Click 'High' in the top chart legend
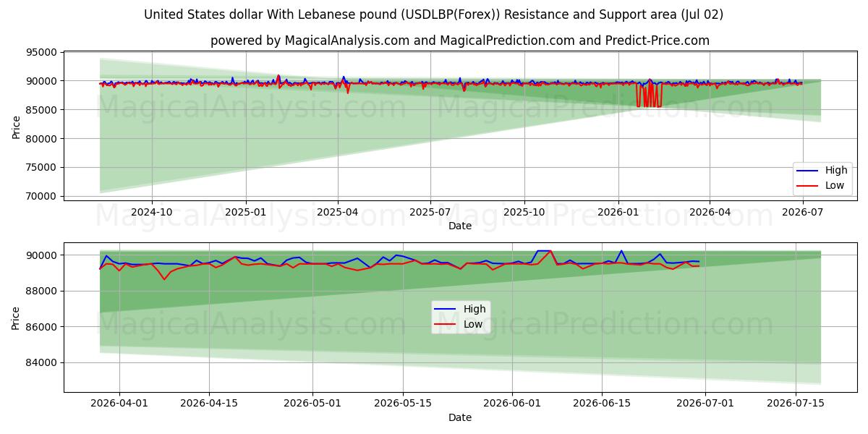 pos(836,171)
